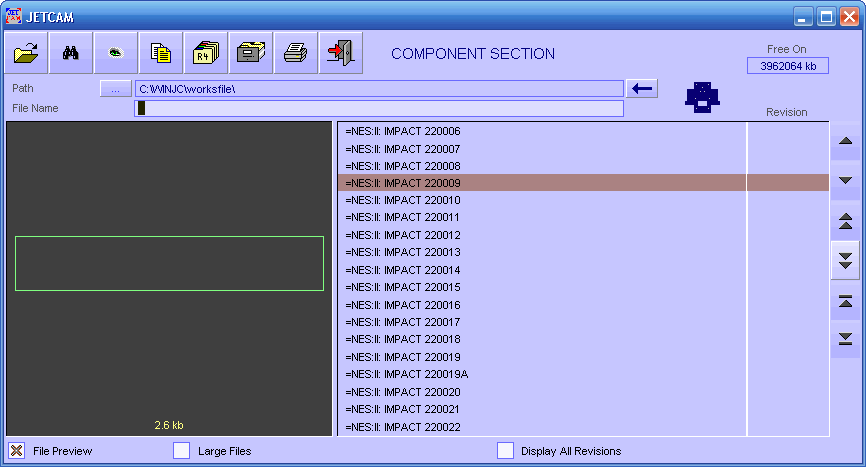This screenshot has width=866, height=467.
Task: Jump to bottom of list arrow
Action: [846, 339]
